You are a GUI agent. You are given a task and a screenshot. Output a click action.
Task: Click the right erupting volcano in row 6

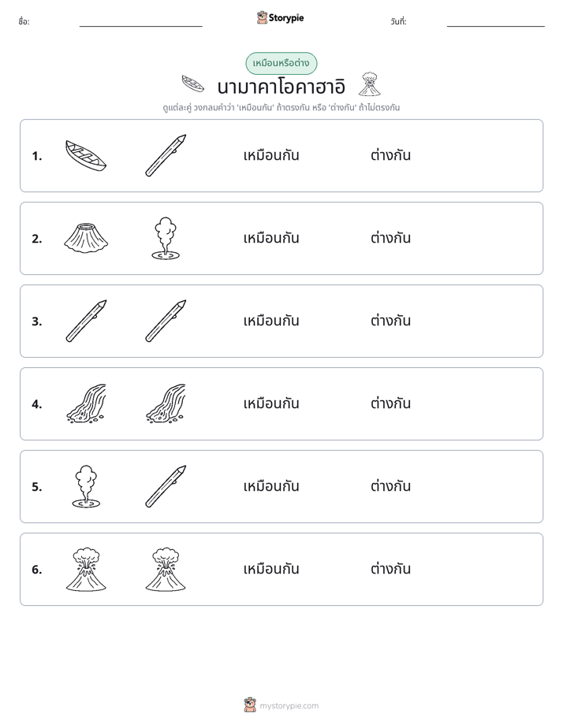click(x=166, y=569)
